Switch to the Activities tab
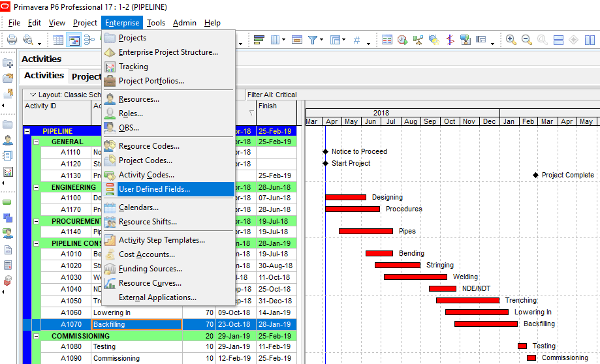Image resolution: width=600 pixels, height=364 pixels. click(44, 75)
